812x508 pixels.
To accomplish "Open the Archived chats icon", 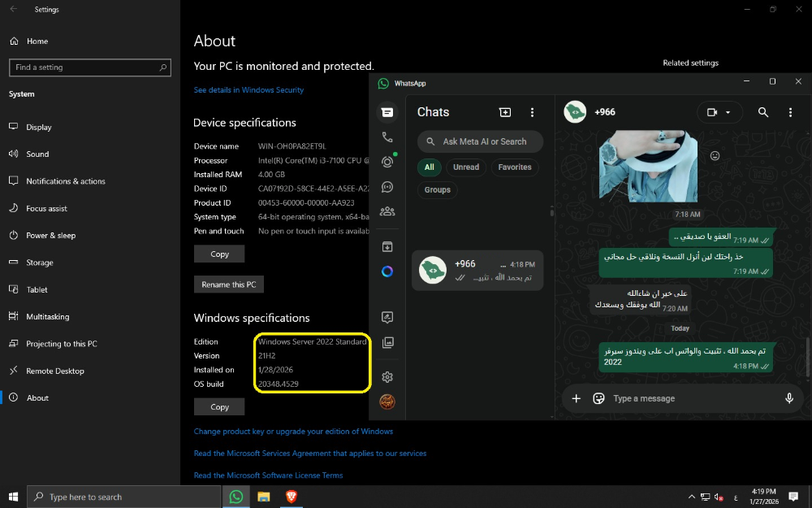I will coord(387,247).
